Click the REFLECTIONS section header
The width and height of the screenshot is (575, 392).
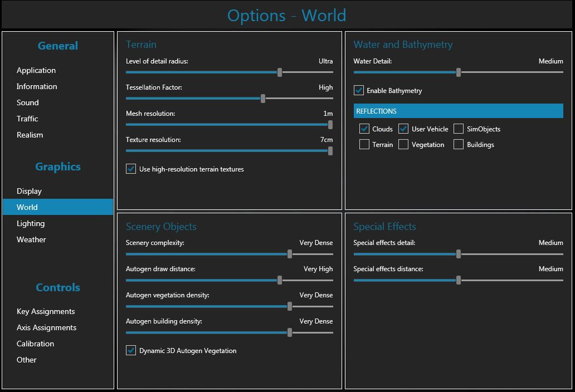pos(458,111)
